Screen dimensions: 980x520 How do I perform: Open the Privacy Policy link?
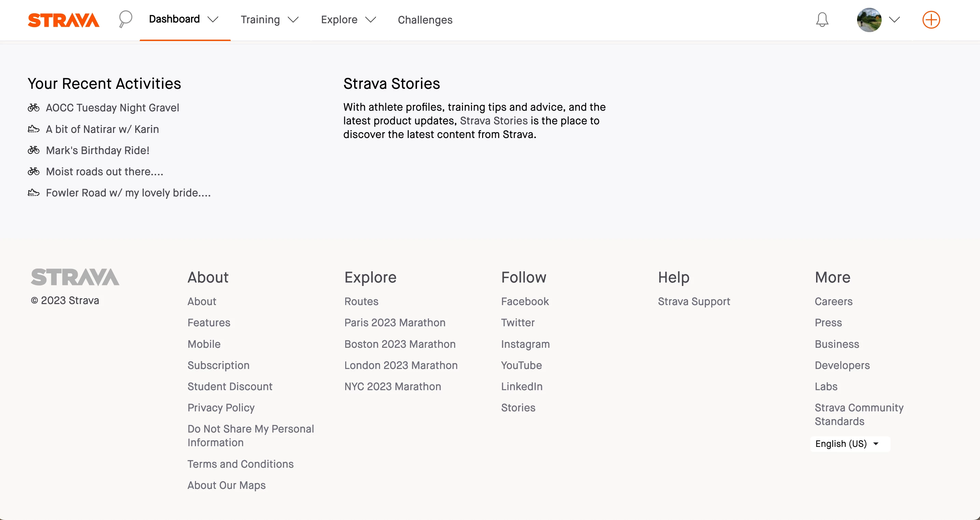[x=221, y=408]
